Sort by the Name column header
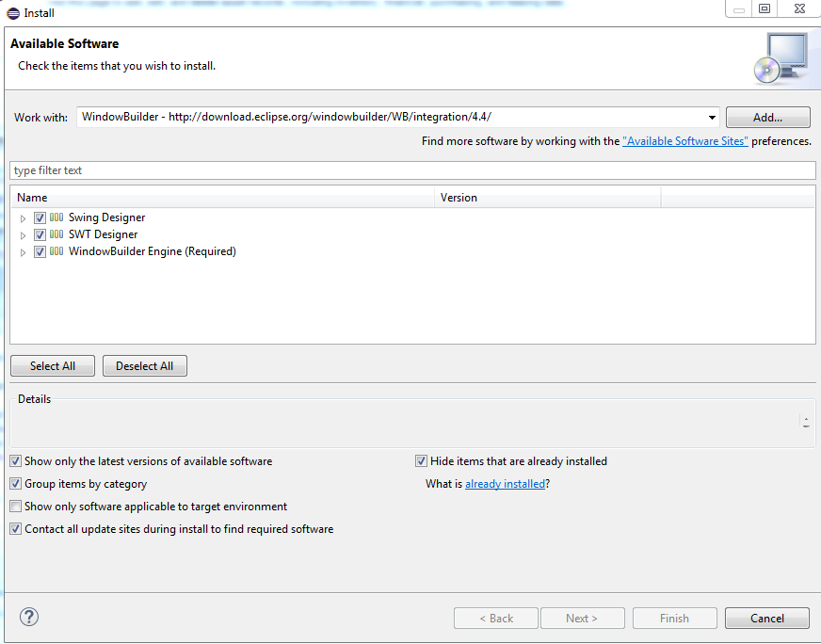 click(222, 198)
